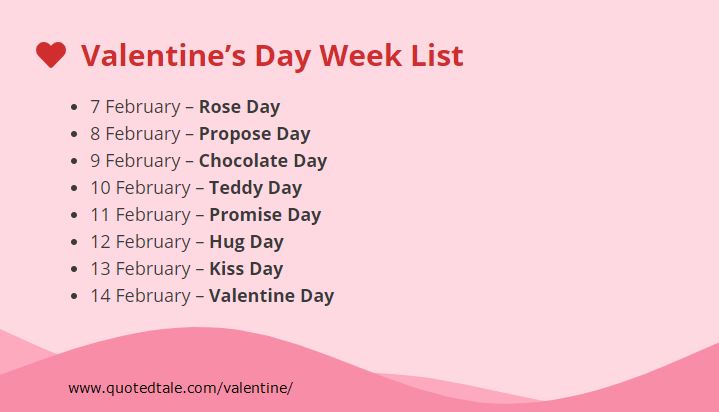Click the bullet beside 7 February
719x412 pixels.
tap(74, 107)
